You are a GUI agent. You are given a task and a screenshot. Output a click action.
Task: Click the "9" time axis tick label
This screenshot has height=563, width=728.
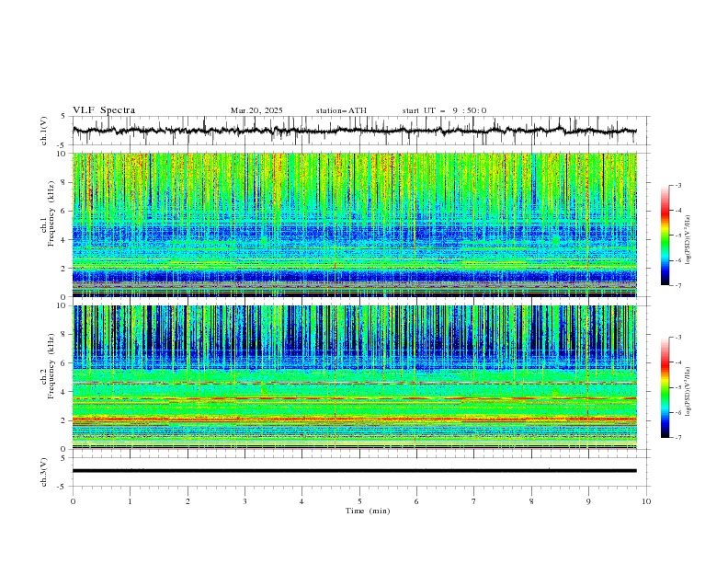pyautogui.click(x=588, y=501)
